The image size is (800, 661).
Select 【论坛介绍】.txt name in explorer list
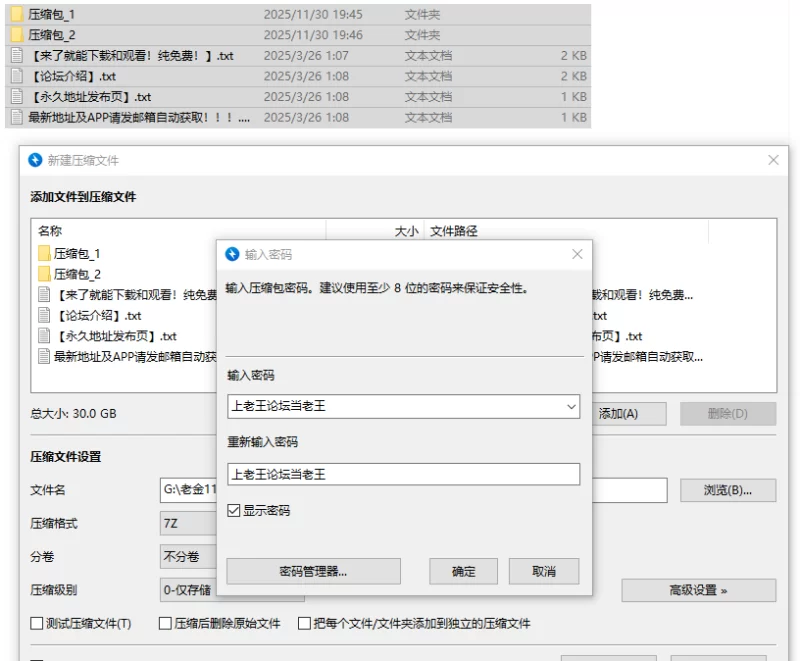coord(73,76)
